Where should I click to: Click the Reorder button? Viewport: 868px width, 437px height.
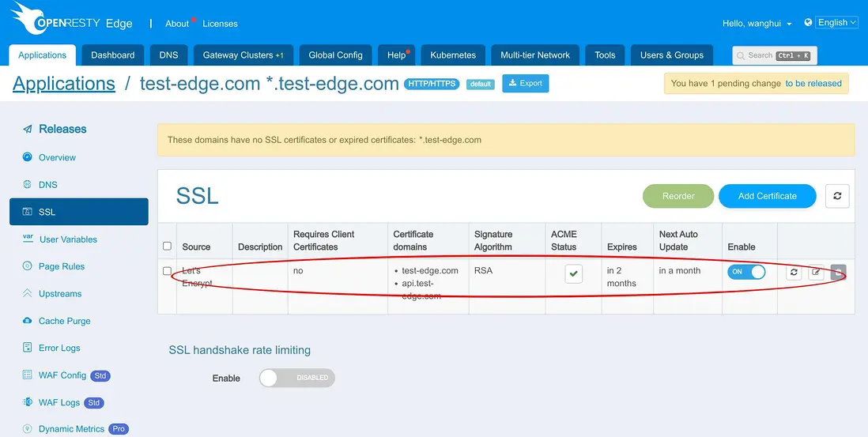pyautogui.click(x=678, y=196)
